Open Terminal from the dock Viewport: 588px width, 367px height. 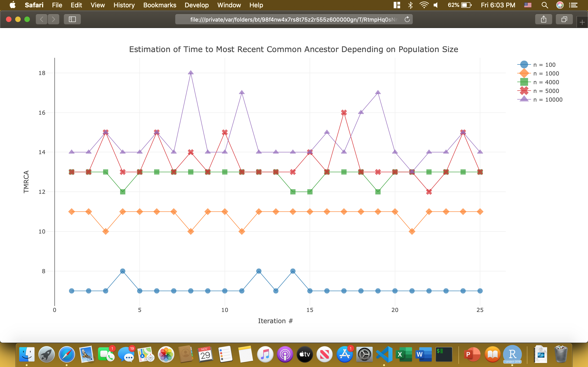pyautogui.click(x=444, y=354)
